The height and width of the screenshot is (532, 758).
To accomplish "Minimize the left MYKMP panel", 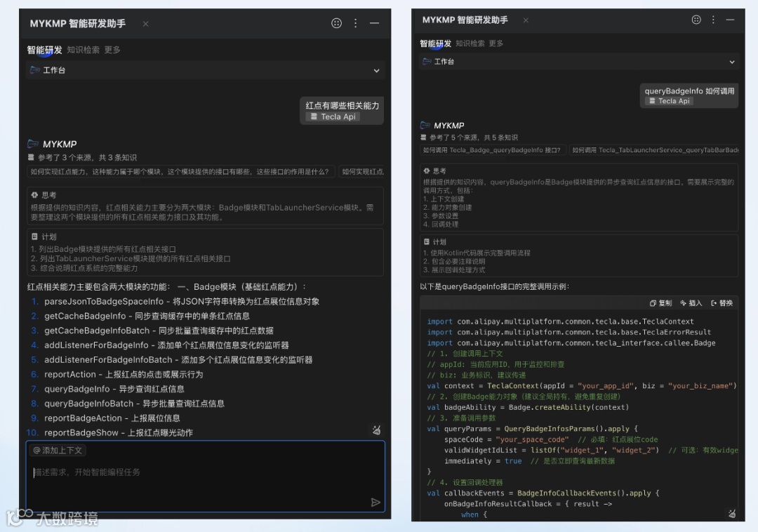I will [374, 23].
